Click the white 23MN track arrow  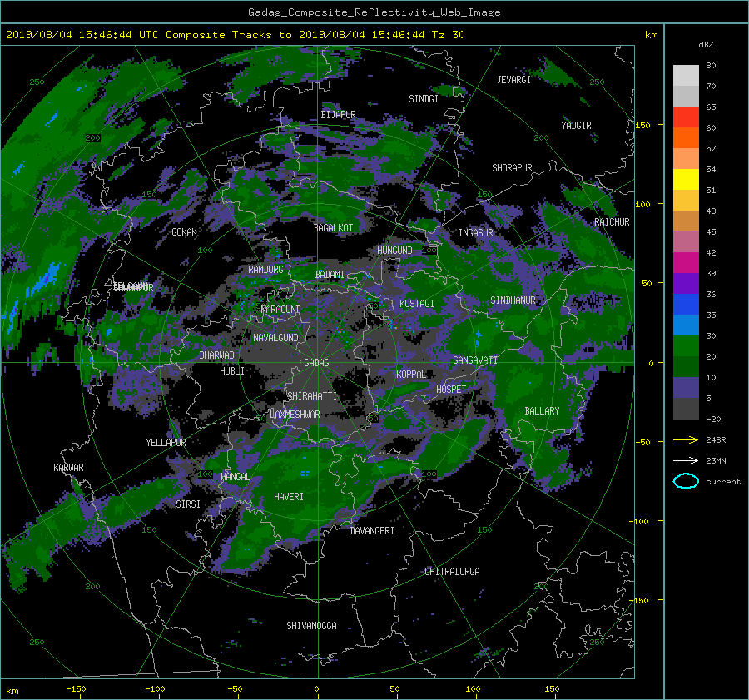click(686, 461)
